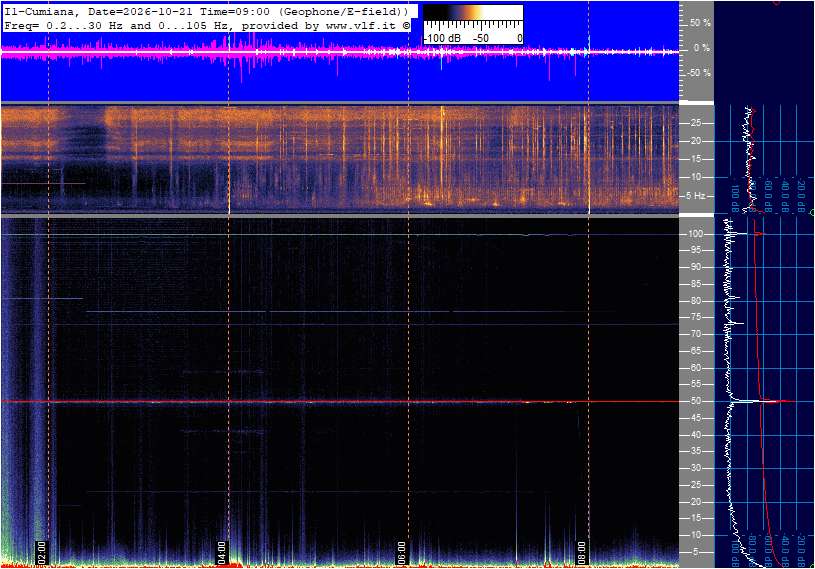815x569 pixels.
Task: Click the 02:00 time marker label
Action: pos(42,552)
